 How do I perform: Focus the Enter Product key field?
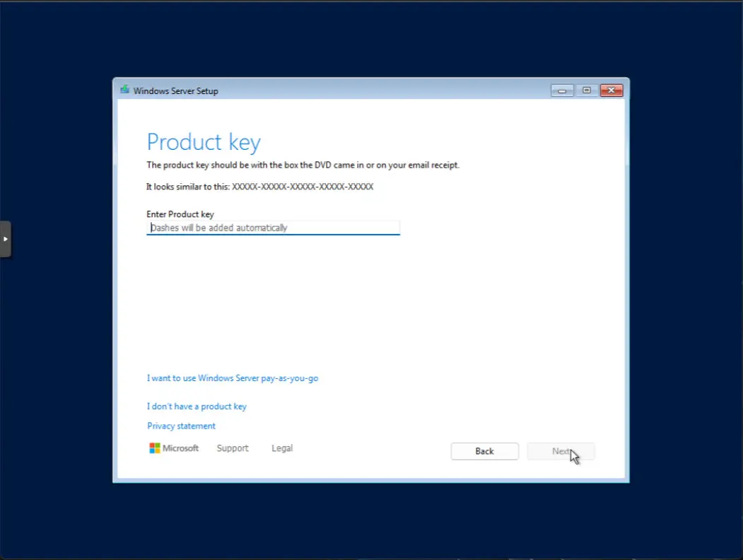coord(273,228)
